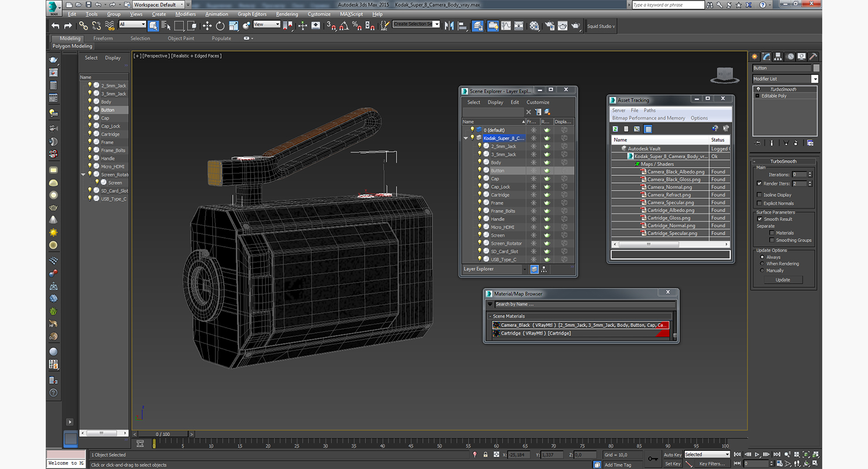Viewport: 868px width, 469px height.
Task: Open Create Selection Set dropdown
Action: coord(416,24)
